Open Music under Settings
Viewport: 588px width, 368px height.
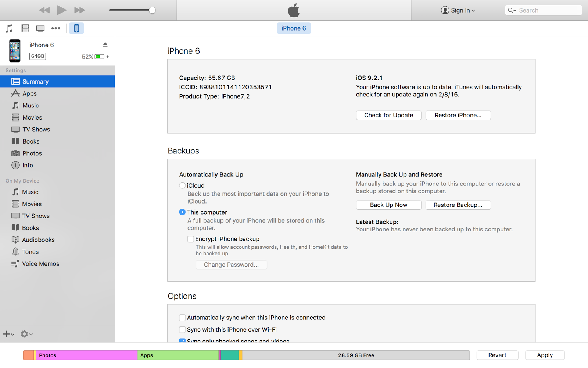pos(57,106)
